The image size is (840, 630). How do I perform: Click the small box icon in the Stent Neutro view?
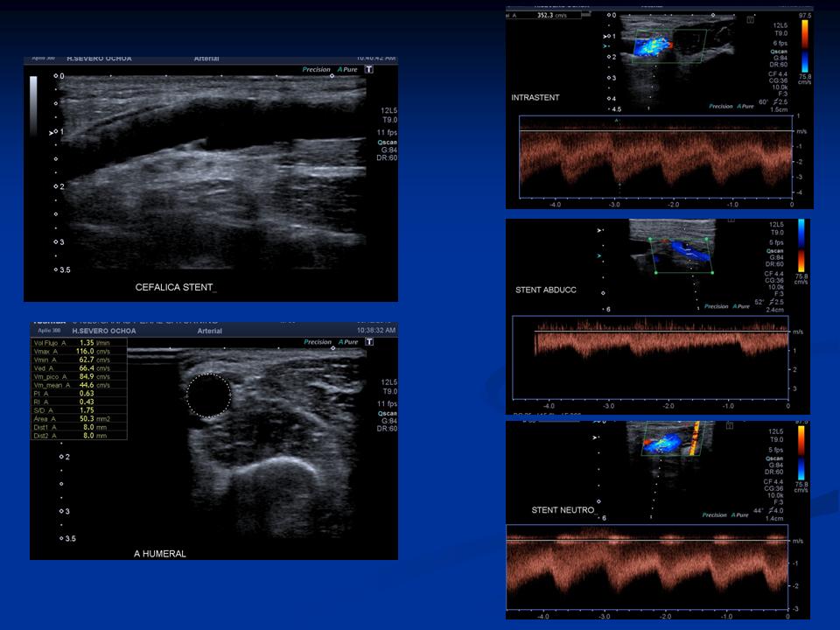click(x=729, y=425)
